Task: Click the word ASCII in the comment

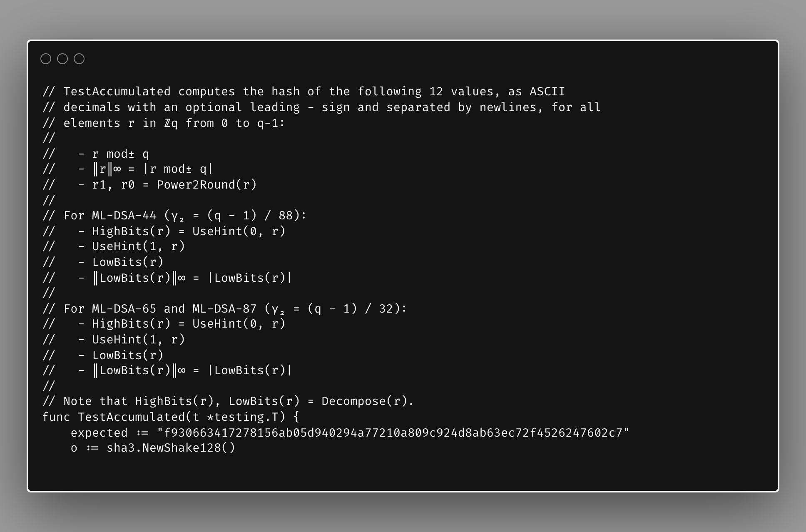Action: pyautogui.click(x=547, y=92)
